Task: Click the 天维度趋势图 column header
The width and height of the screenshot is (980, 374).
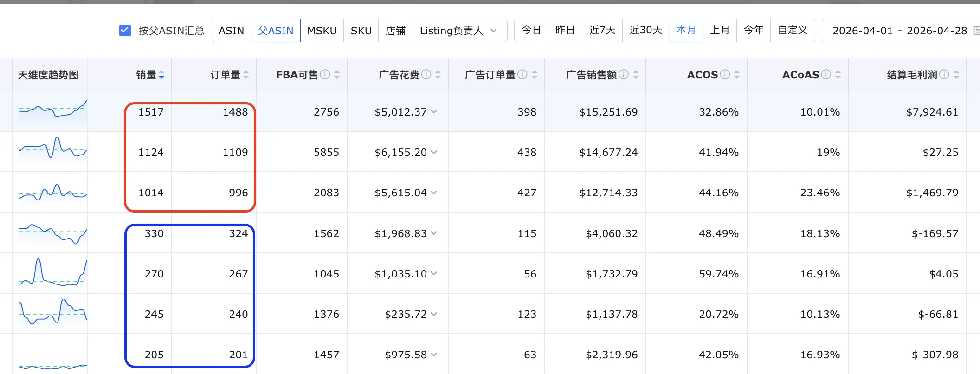Action: click(x=48, y=75)
